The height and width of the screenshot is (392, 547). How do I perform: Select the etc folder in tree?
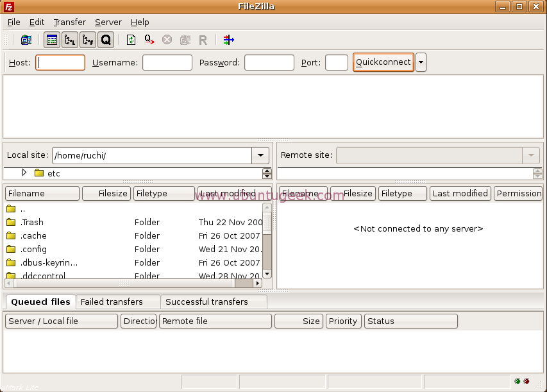47,173
